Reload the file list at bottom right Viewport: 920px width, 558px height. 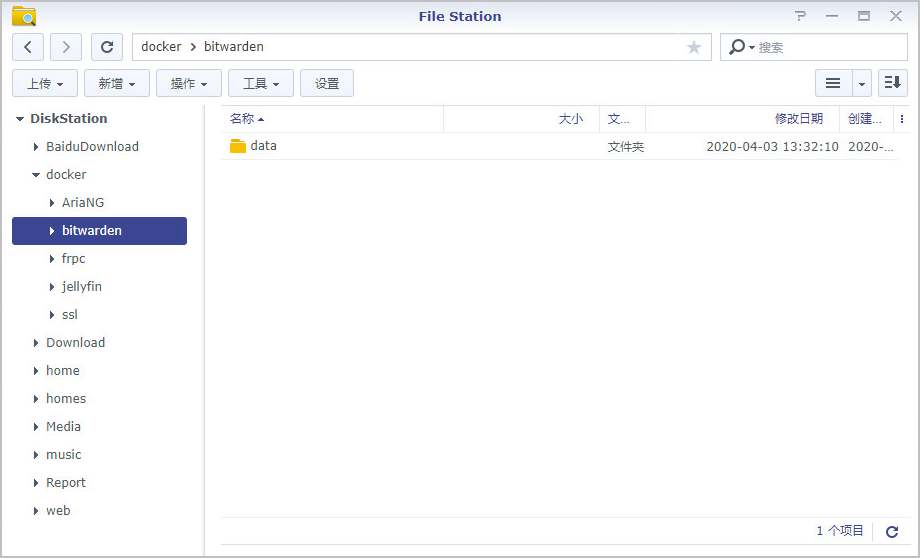point(892,532)
